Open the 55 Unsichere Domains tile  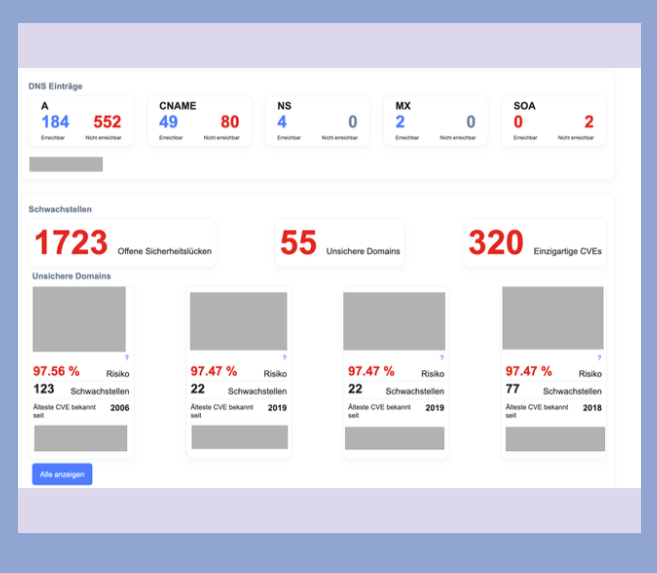coord(340,243)
